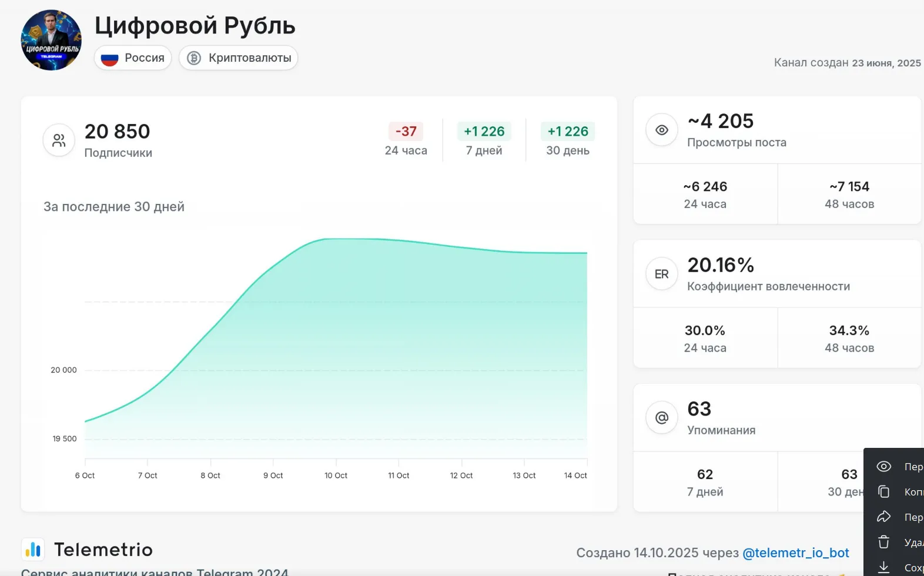Click the Bitcoin icon in Криптовалюты tag
The image size is (924, 576).
194,58
